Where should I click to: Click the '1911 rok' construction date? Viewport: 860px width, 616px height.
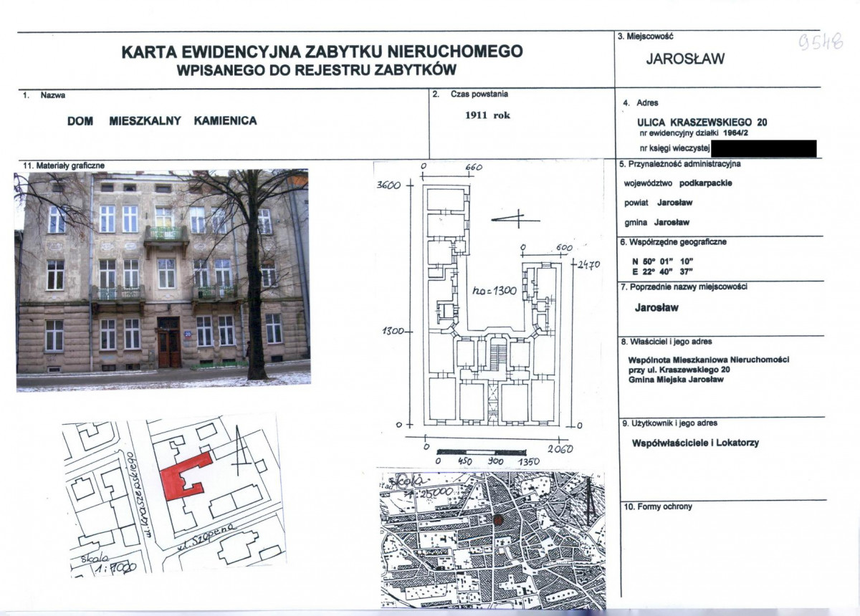pos(487,115)
